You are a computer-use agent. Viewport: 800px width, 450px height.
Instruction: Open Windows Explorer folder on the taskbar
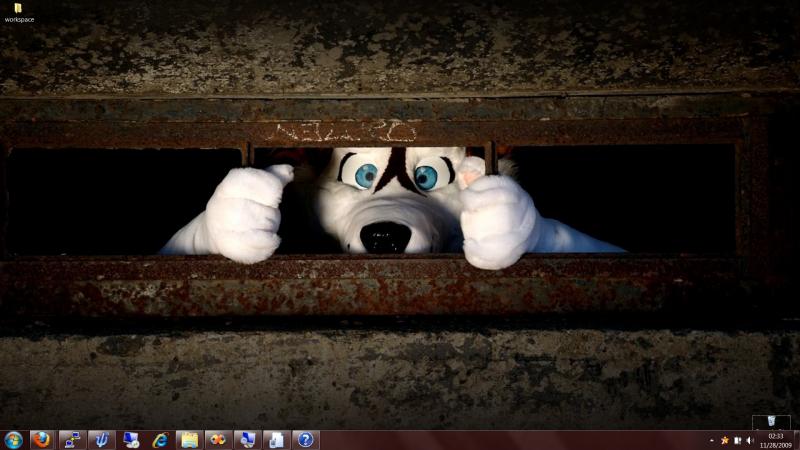pyautogui.click(x=189, y=440)
